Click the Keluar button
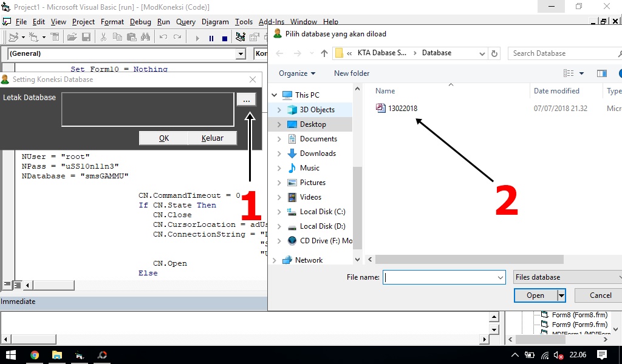622x364 pixels. pyautogui.click(x=212, y=138)
